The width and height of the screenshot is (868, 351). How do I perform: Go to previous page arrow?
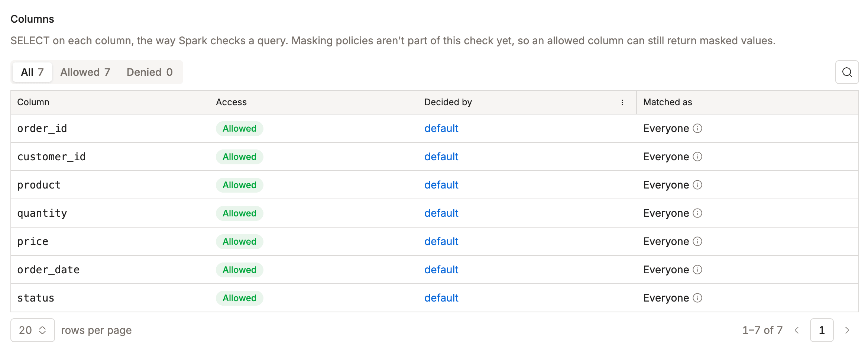[x=797, y=330]
